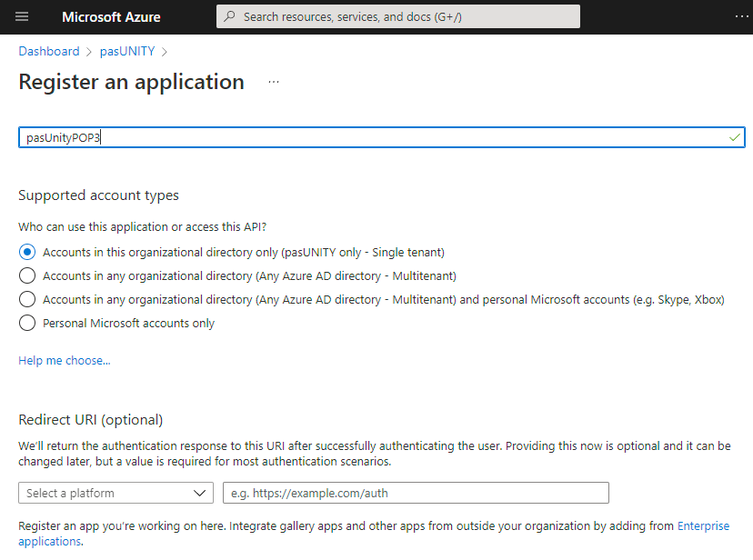
Task: Select the Single tenant account option
Action: click(27, 252)
